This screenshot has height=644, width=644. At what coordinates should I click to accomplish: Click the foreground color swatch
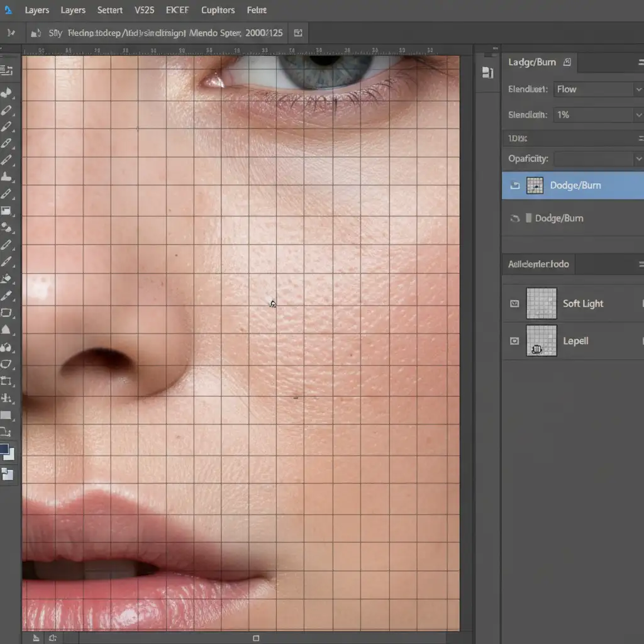tap(4, 450)
